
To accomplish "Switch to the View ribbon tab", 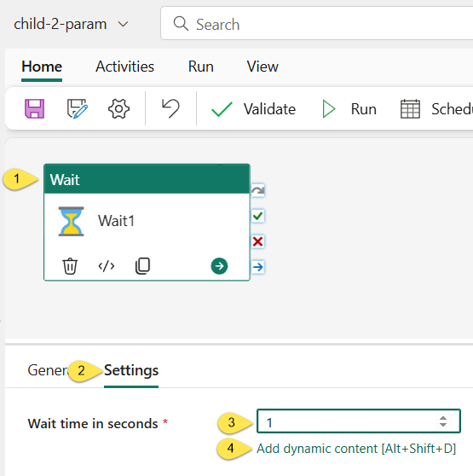I will (x=262, y=67).
